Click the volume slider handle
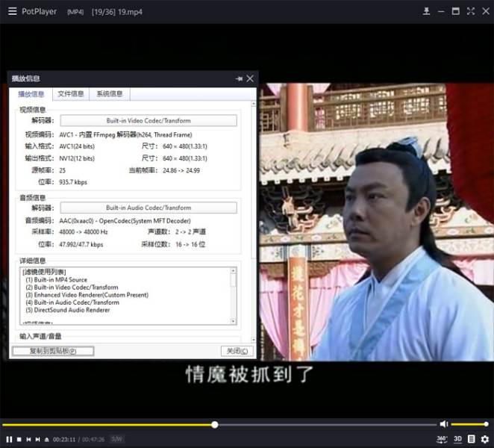The image size is (494, 448). pos(486,424)
